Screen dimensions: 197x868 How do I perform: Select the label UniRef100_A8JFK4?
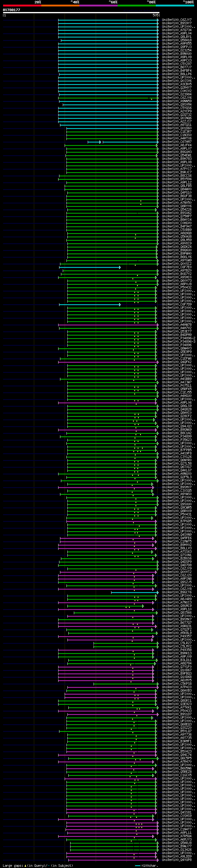[177, 145]
